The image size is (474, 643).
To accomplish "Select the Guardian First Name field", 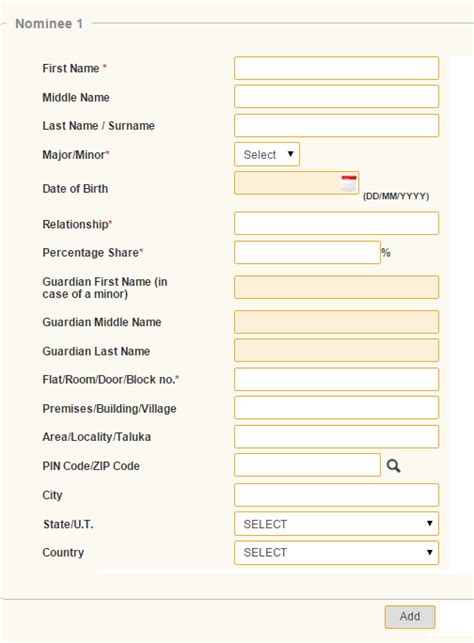I will click(337, 287).
